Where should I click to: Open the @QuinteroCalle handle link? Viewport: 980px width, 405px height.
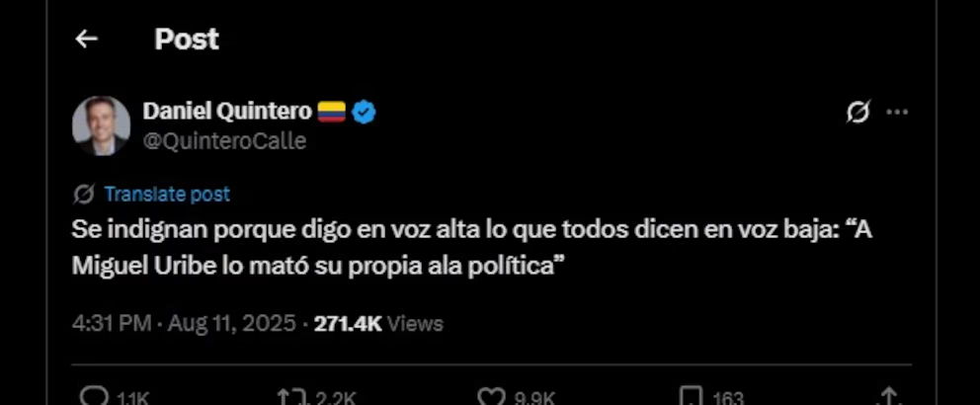[225, 141]
